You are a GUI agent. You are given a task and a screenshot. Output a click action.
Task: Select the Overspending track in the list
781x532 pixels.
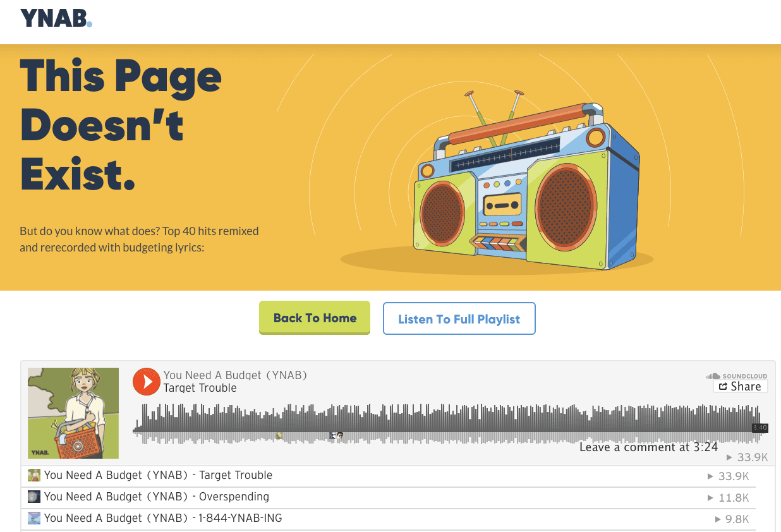pos(389,497)
